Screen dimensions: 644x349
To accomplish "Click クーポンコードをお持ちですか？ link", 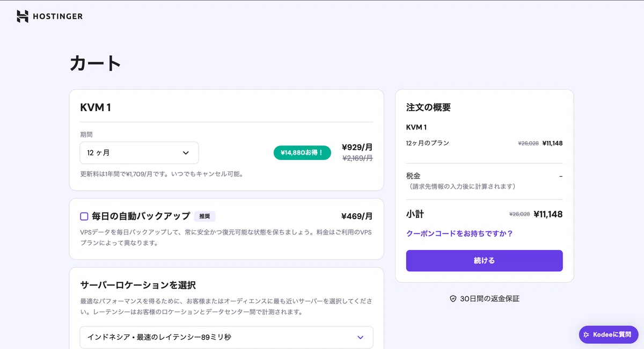I will 460,234.
